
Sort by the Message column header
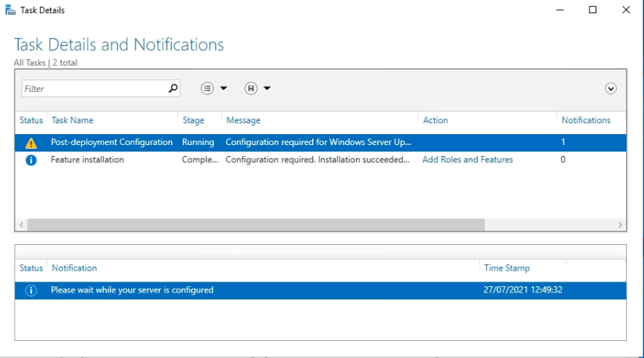click(x=243, y=120)
